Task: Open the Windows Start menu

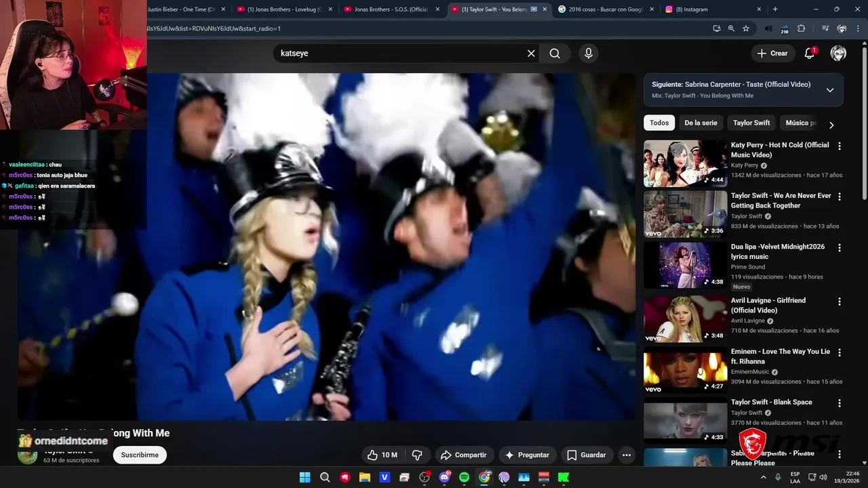Action: click(x=305, y=477)
